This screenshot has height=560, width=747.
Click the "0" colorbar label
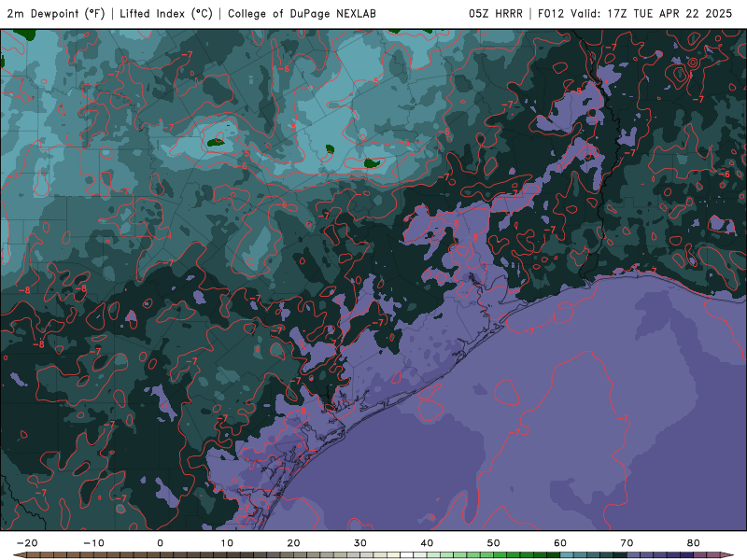160,543
